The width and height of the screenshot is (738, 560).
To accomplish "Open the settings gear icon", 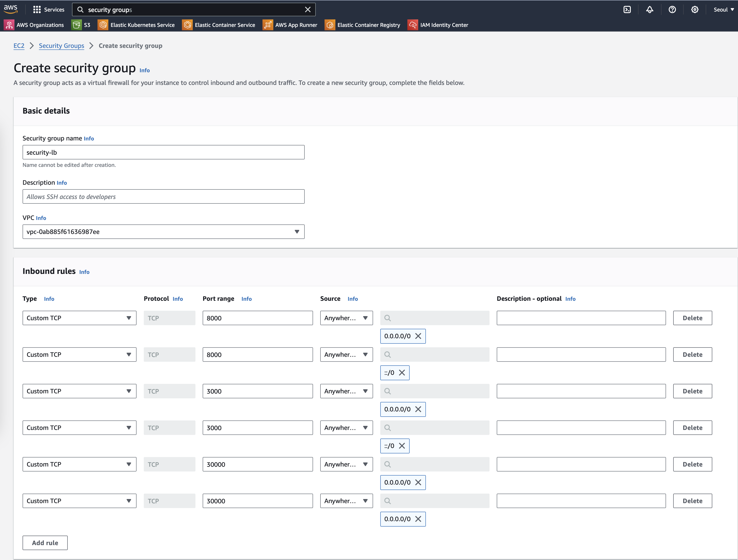I will [x=695, y=10].
